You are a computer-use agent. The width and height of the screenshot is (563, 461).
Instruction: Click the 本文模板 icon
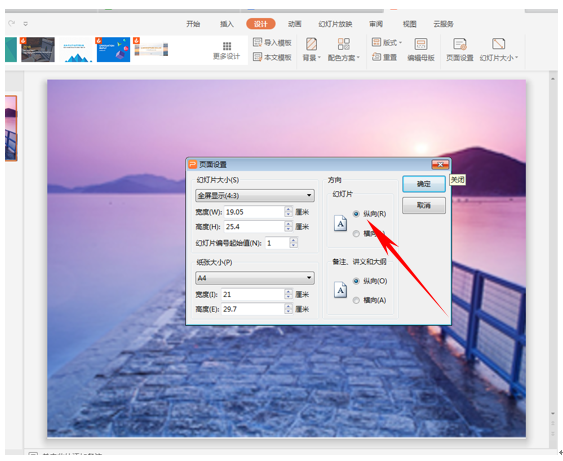[x=257, y=57]
